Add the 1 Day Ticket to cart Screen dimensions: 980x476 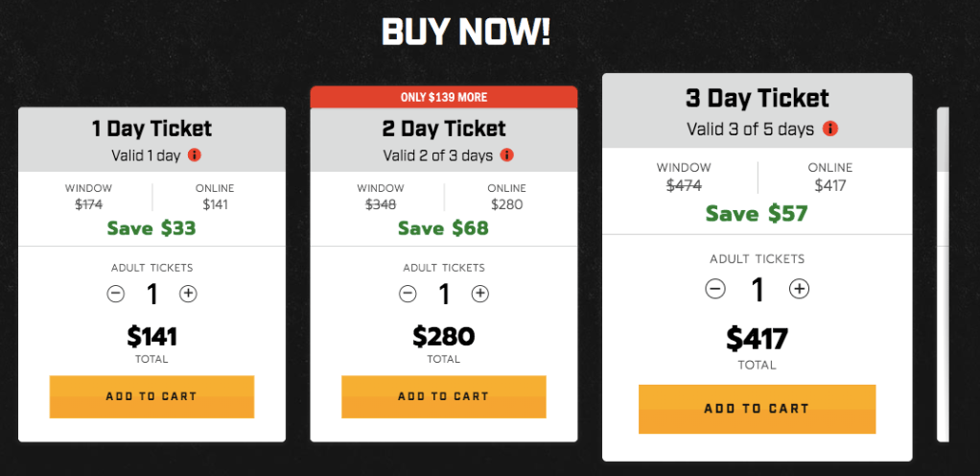point(152,396)
